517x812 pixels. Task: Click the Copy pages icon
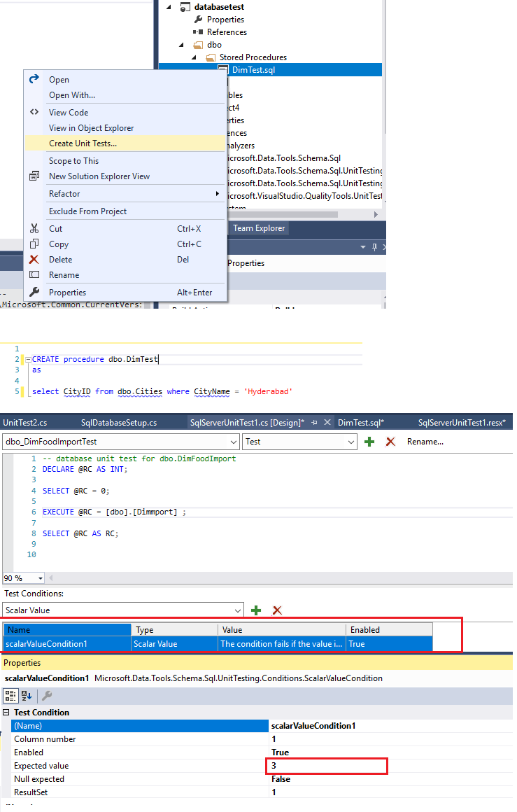[34, 244]
